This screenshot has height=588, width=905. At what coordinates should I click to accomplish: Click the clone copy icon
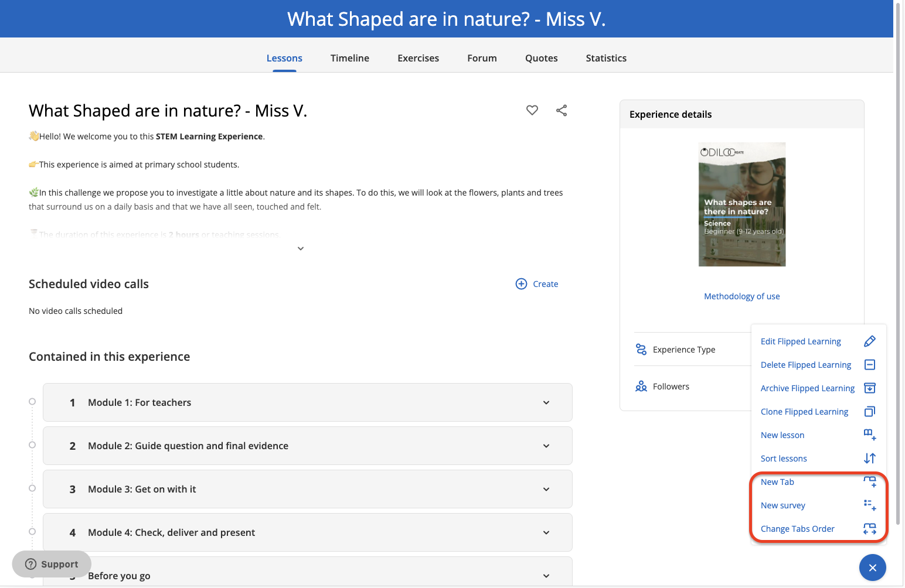[x=870, y=412]
